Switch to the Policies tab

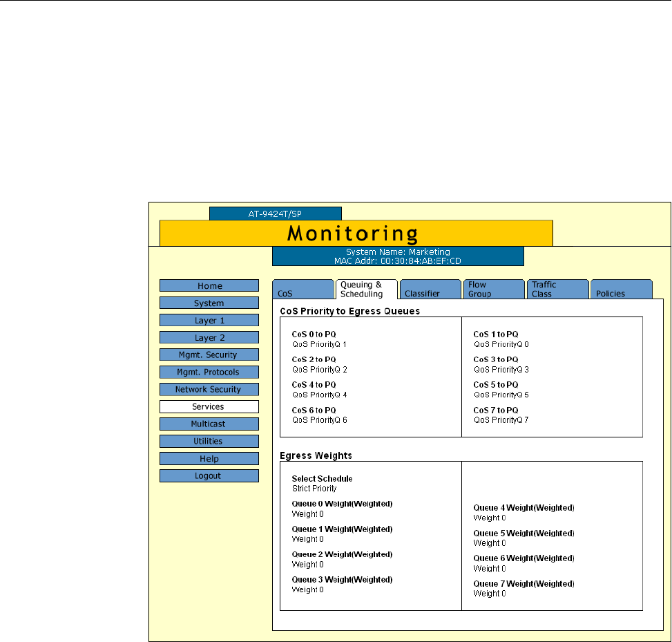click(622, 290)
